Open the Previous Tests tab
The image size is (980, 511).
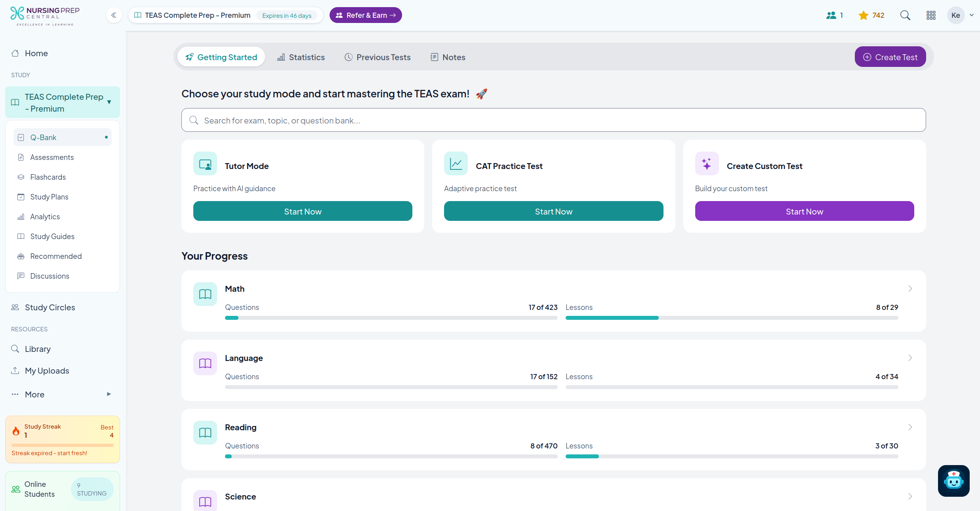(378, 57)
